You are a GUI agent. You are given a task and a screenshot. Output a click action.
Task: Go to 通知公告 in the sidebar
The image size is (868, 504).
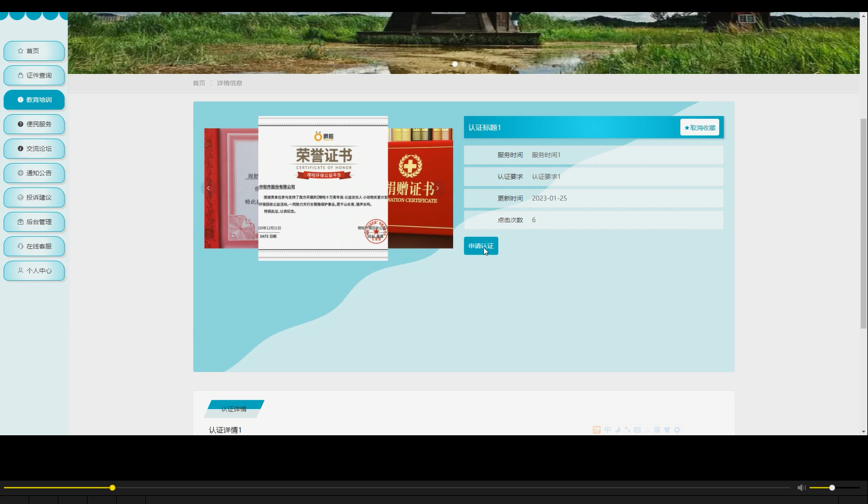[34, 173]
